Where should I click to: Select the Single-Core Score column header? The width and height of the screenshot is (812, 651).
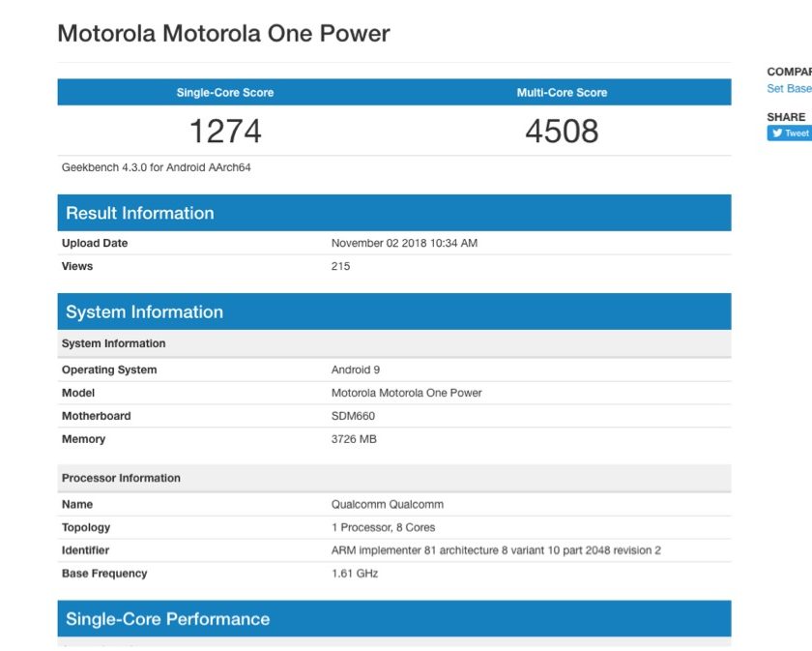tap(225, 93)
